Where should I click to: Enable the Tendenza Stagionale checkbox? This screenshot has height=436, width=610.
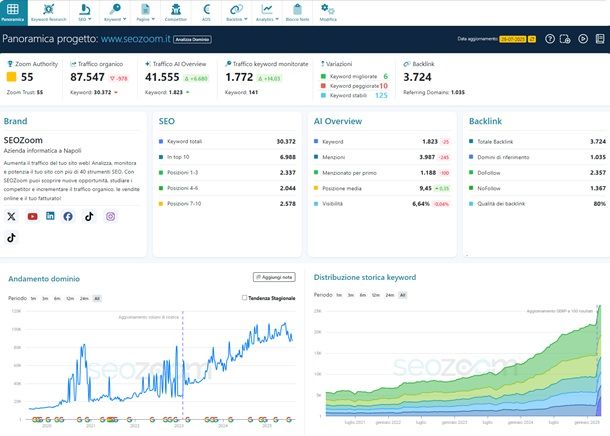click(x=245, y=298)
